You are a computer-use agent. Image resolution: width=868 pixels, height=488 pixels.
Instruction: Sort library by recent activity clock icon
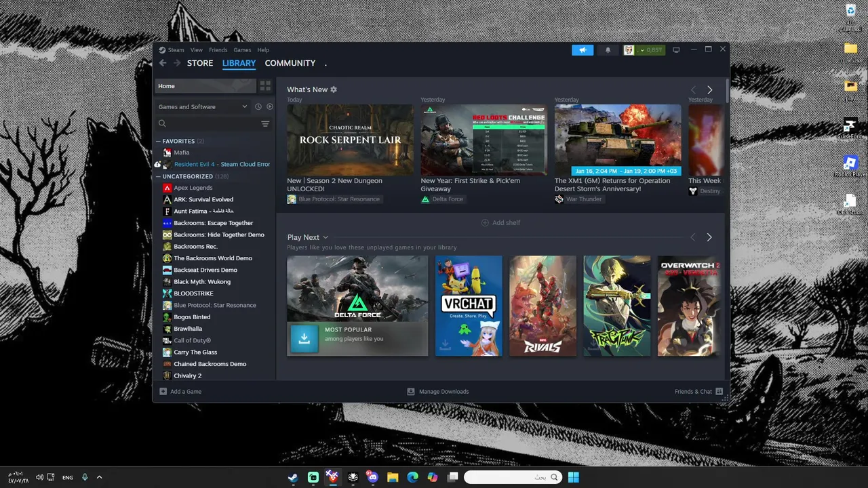[x=258, y=106]
